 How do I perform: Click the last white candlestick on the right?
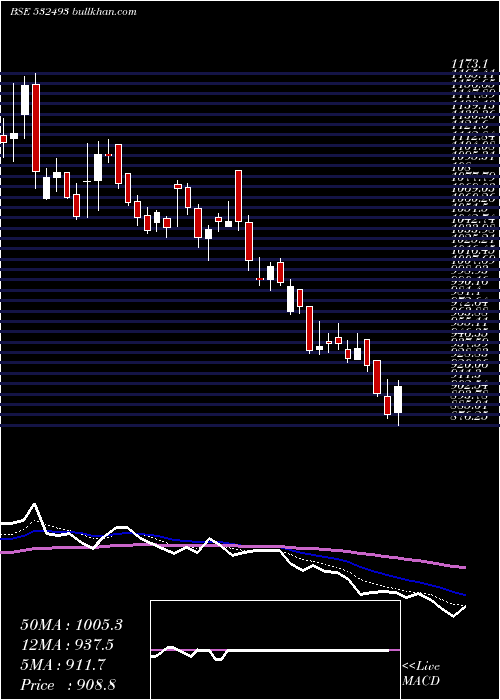pyautogui.click(x=398, y=399)
